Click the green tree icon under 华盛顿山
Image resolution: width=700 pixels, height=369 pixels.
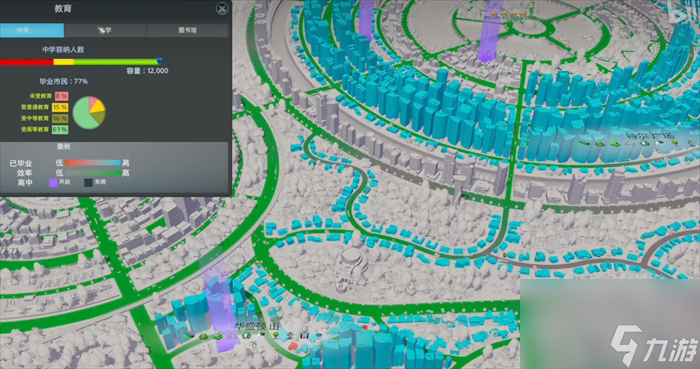tap(276, 335)
